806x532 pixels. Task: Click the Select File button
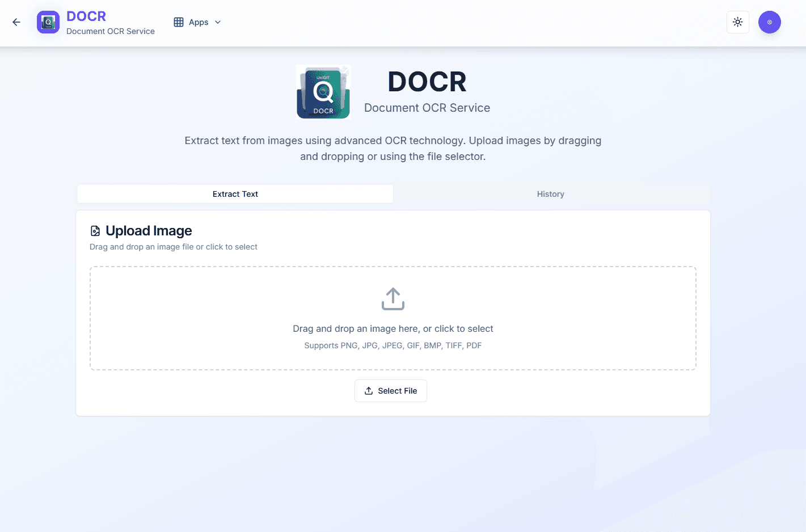(x=391, y=391)
